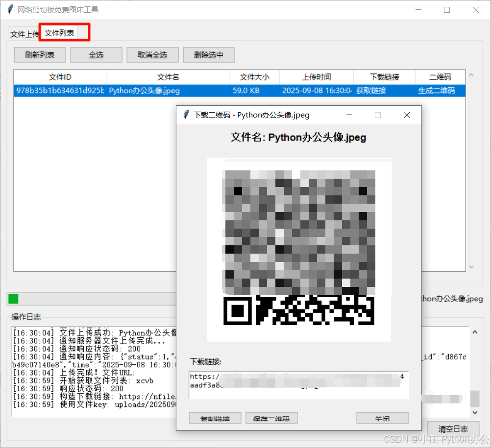Screen dimensions: 491x448
Task: Sort by the 文件名 column header
Action: tap(168, 77)
